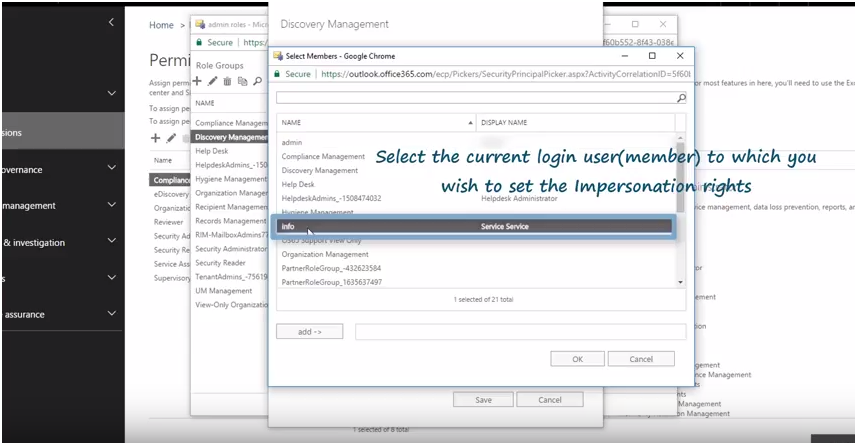Select 'Discovery Management' in Select Members list
The width and height of the screenshot is (855, 443).
click(476, 171)
